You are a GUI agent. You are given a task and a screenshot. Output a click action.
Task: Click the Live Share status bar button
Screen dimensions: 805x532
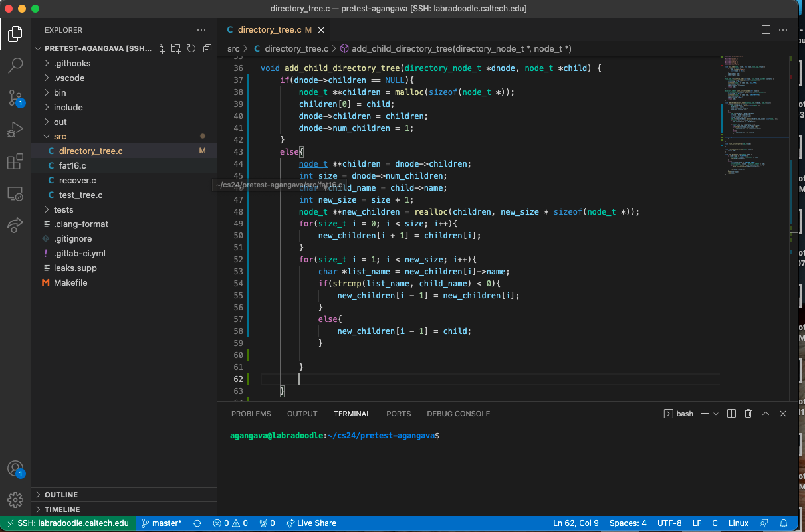310,523
